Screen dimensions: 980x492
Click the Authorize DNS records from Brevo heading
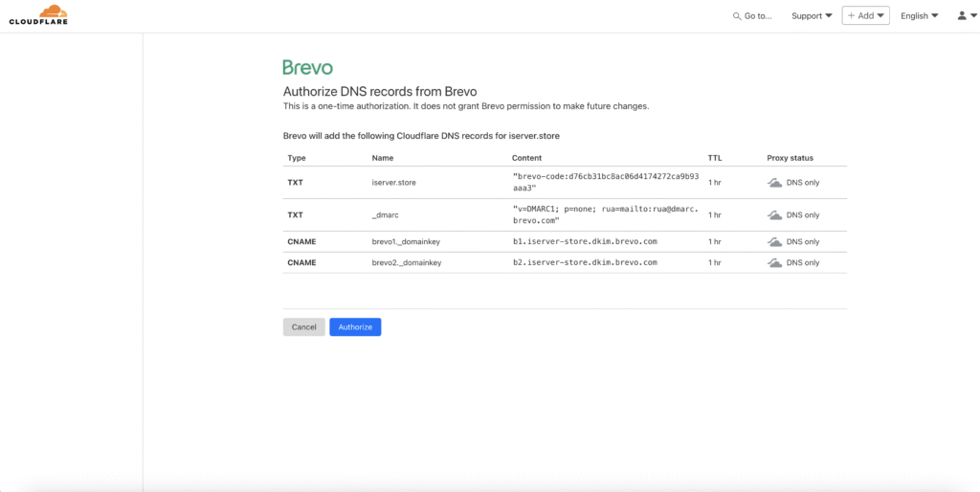[x=380, y=91]
